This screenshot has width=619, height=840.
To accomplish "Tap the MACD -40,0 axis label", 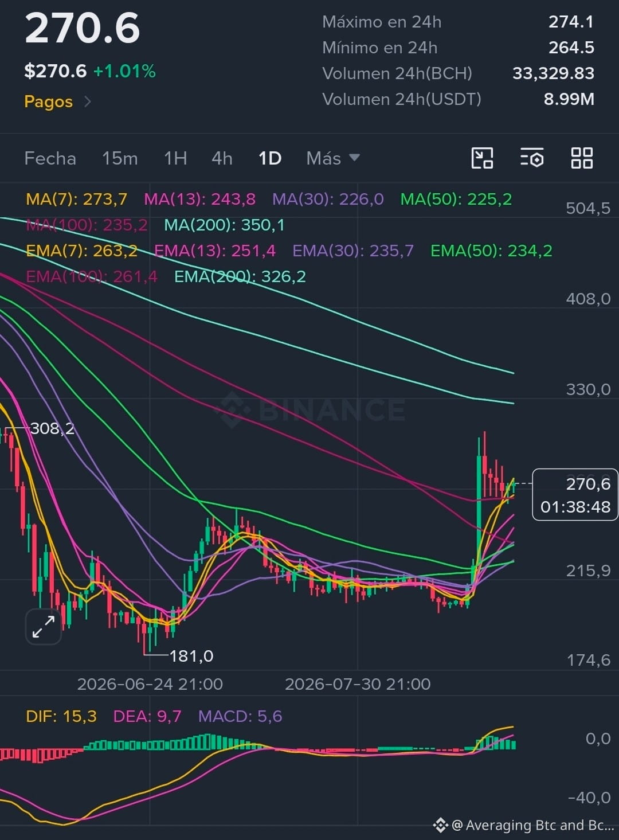I will (x=589, y=798).
